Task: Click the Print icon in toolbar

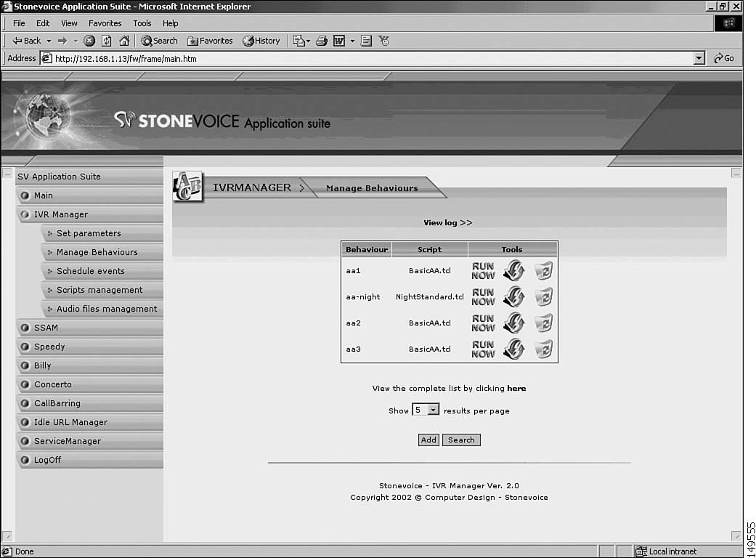Action: point(322,41)
